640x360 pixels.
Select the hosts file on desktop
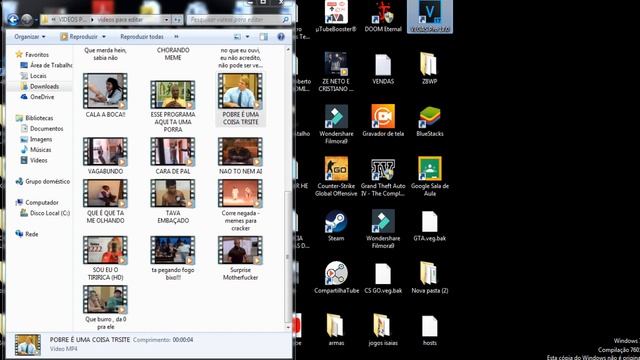coord(429,331)
